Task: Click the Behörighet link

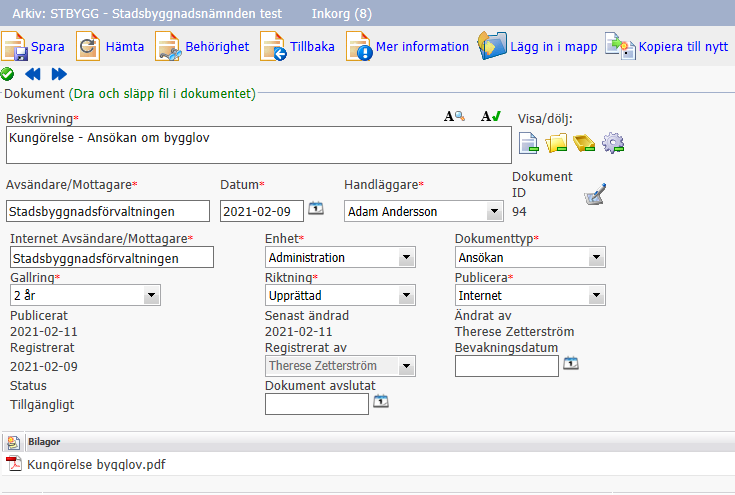Action: click(217, 47)
